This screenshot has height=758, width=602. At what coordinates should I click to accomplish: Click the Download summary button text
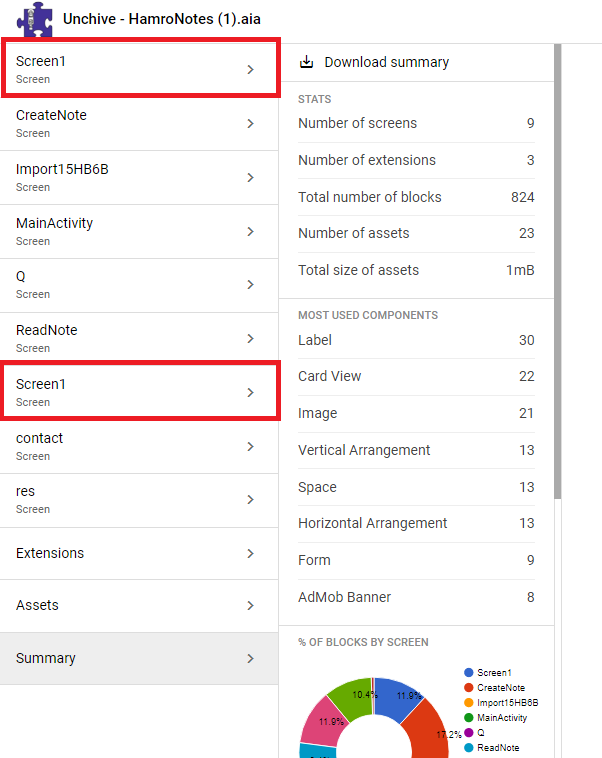tap(386, 62)
